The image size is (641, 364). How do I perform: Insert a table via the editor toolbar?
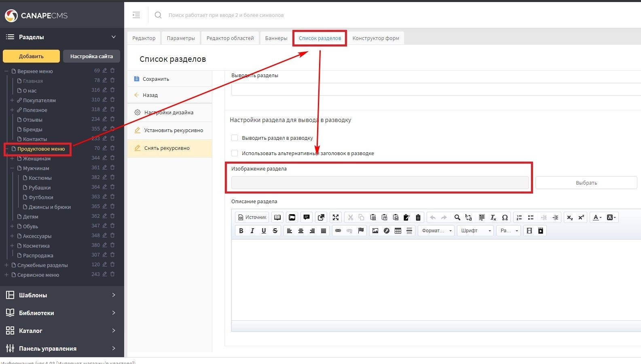398,231
